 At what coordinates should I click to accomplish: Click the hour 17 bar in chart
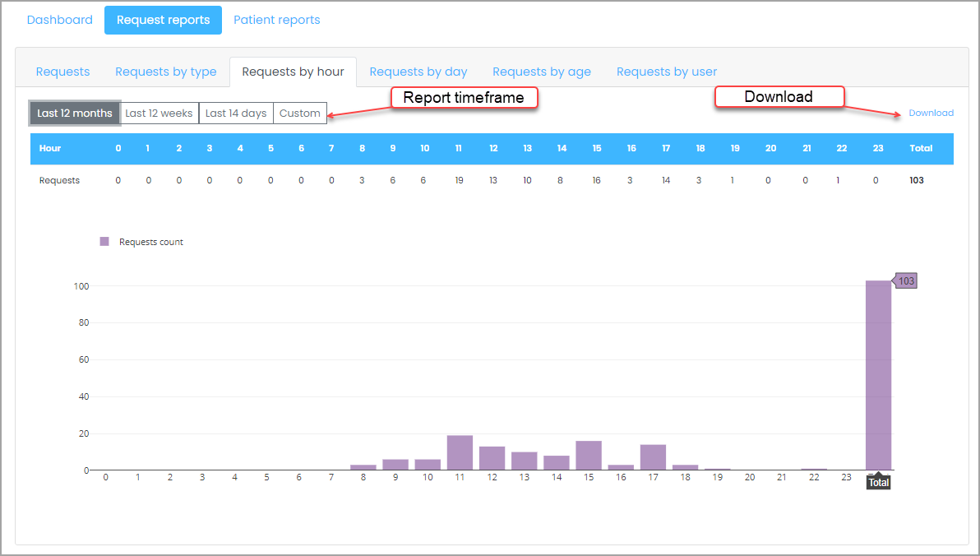[x=653, y=457]
